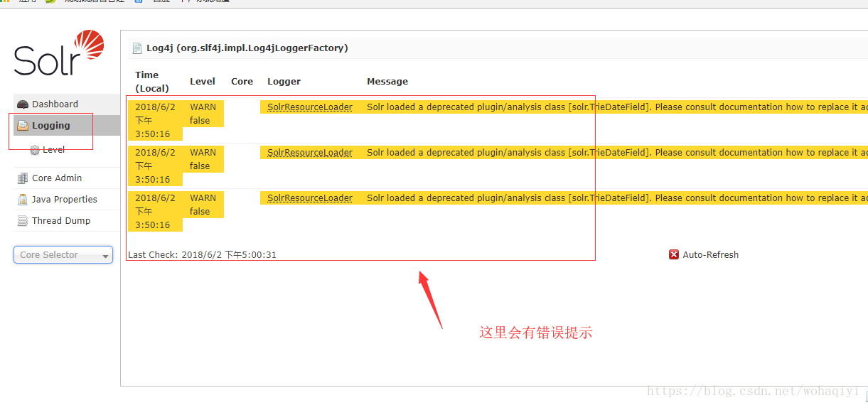This screenshot has height=405, width=868.
Task: Click the Time (Local) column header
Action: (152, 82)
